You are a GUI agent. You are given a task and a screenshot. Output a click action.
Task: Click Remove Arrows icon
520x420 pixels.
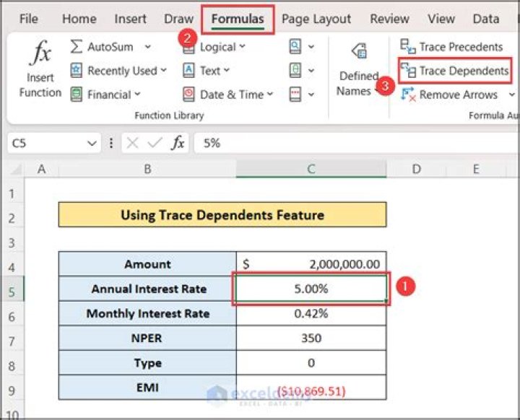pos(408,95)
